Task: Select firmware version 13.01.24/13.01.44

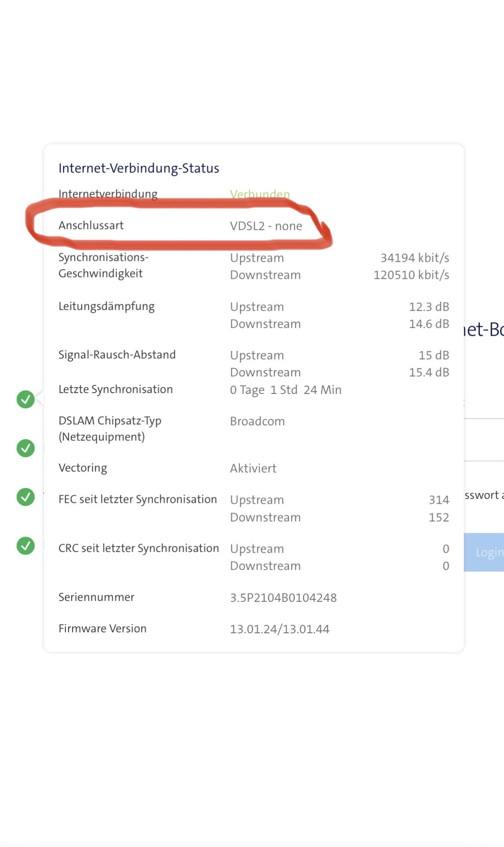Action: click(280, 629)
